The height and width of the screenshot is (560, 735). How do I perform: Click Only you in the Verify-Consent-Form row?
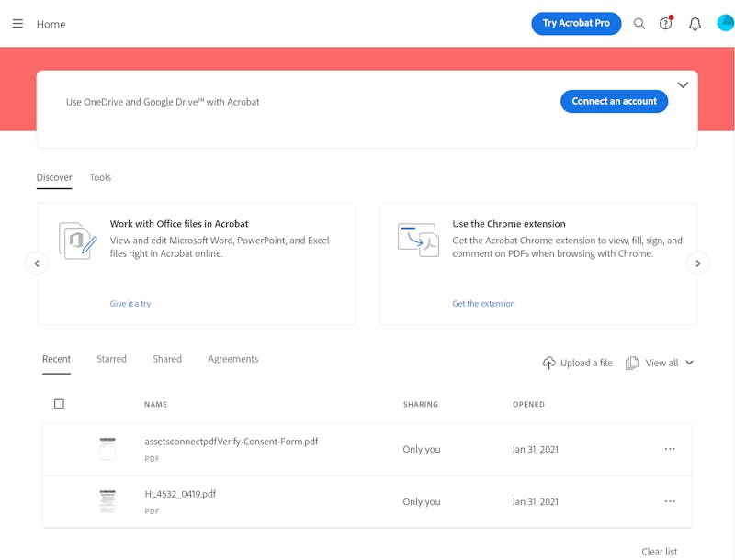422,449
